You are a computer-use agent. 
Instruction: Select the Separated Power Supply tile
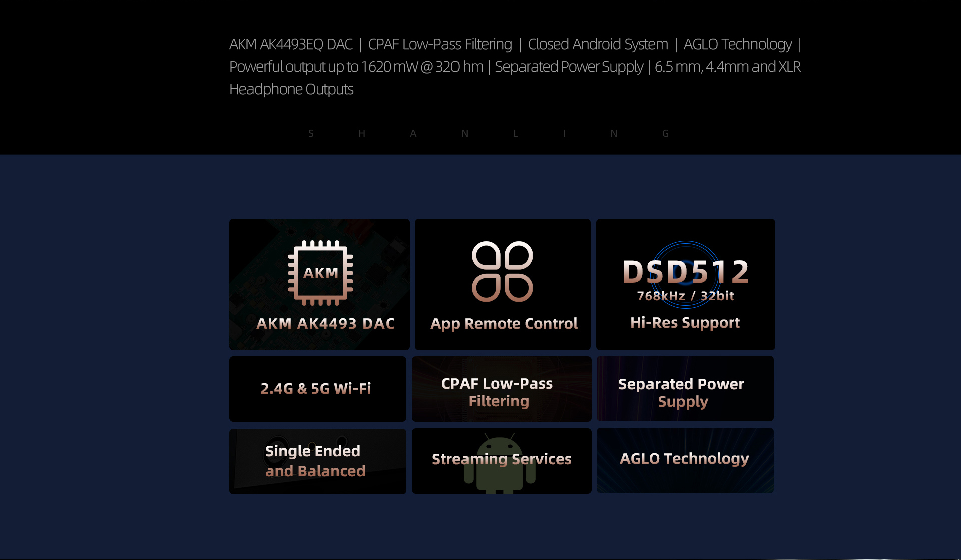pos(685,388)
